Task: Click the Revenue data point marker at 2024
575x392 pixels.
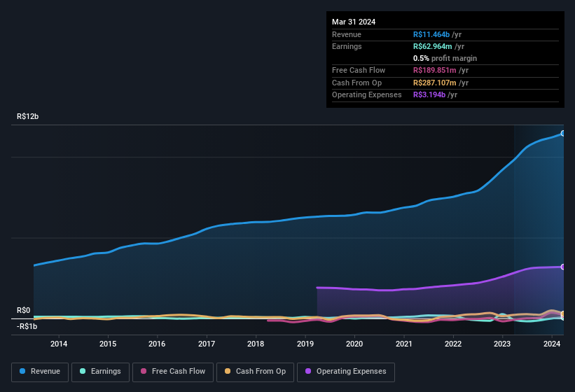Action: pyautogui.click(x=563, y=134)
